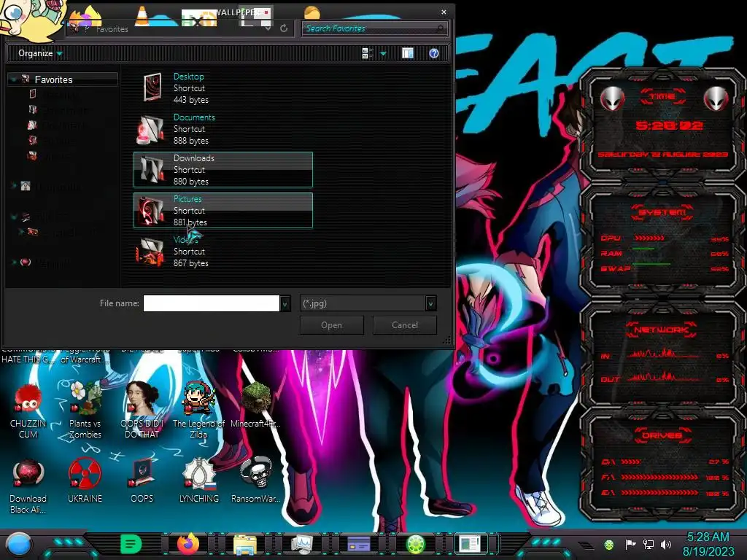Open The Legend of Zilda desktop icon
Image resolution: width=747 pixels, height=560 pixels.
click(x=198, y=411)
